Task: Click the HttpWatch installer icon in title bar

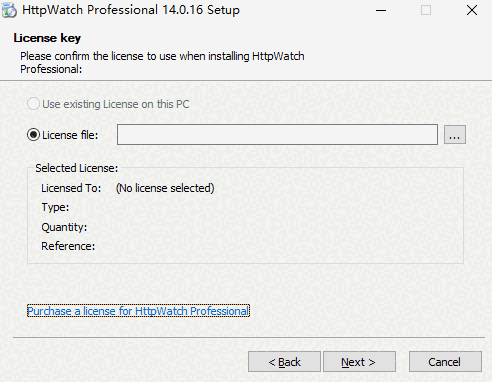Action: [x=9, y=10]
